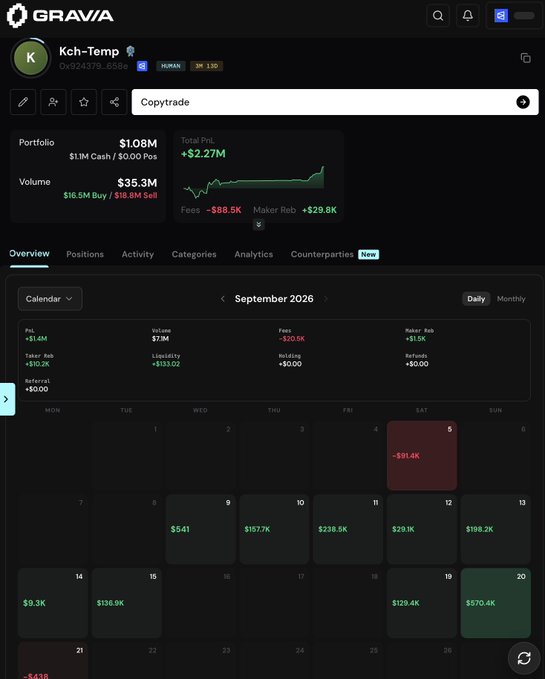Copy the profile address using copy icon
Screen dimensions: 545x679
tap(526, 58)
